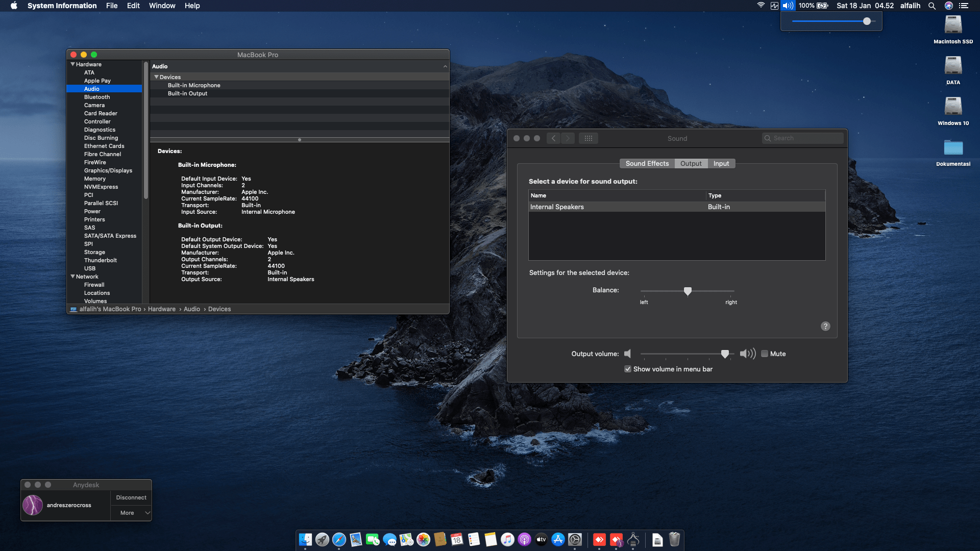
Task: Open Music from the dock
Action: tap(507, 539)
